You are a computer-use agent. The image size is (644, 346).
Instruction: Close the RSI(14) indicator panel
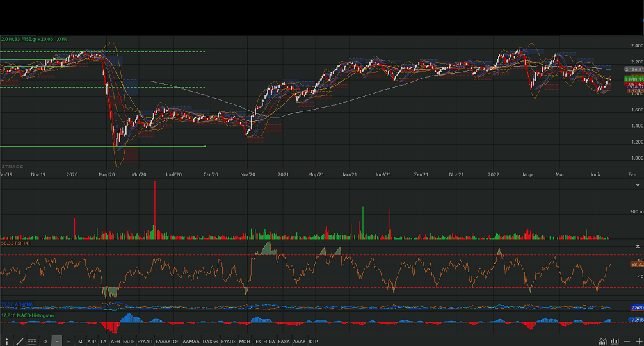[636, 247]
